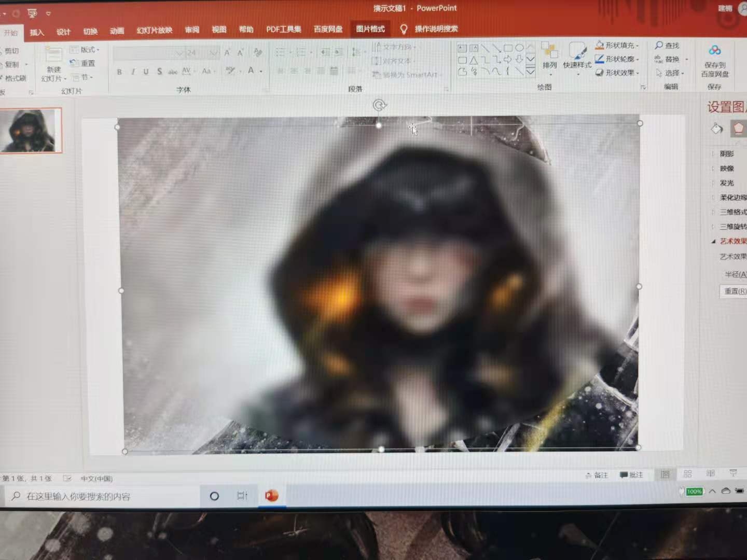Viewport: 747px width, 560px height.
Task: Click the decrease indent icon
Action: 325,52
